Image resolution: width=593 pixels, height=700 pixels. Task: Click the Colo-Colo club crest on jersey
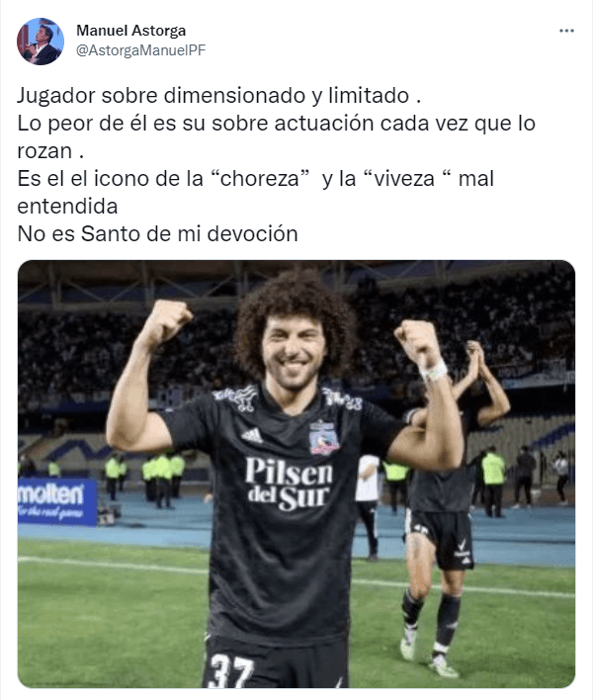coord(324,437)
